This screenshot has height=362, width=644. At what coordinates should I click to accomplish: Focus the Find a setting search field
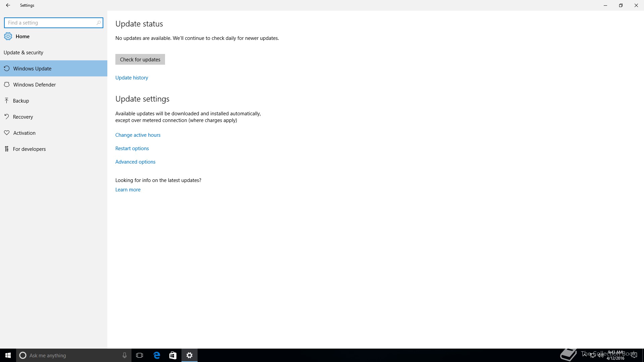54,23
